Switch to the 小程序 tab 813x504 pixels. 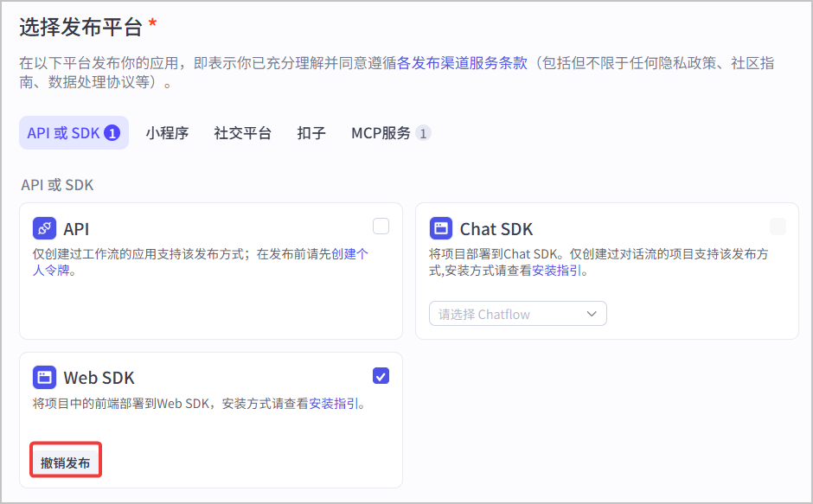(167, 133)
